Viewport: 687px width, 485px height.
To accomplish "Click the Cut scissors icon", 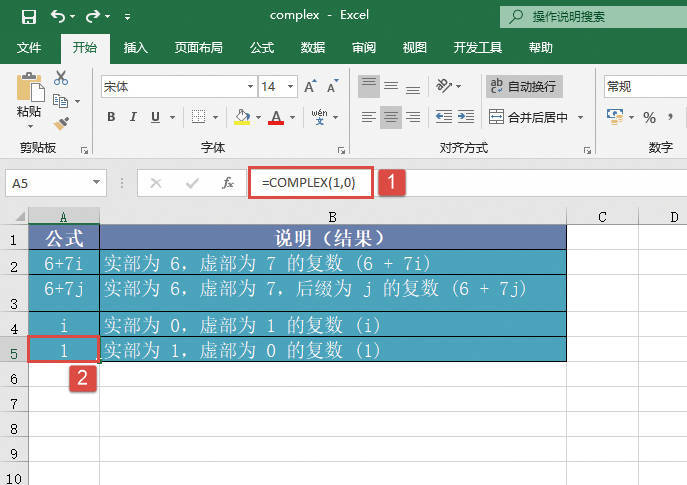I will pos(61,78).
